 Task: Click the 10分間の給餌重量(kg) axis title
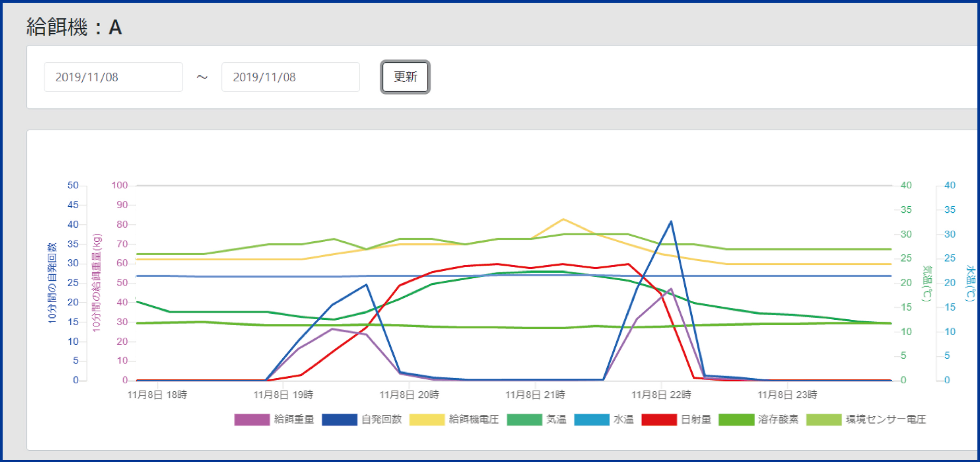point(97,282)
